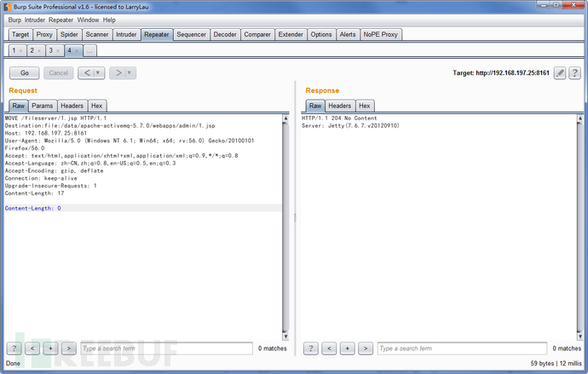Go forward to next request in history

pos(118,72)
